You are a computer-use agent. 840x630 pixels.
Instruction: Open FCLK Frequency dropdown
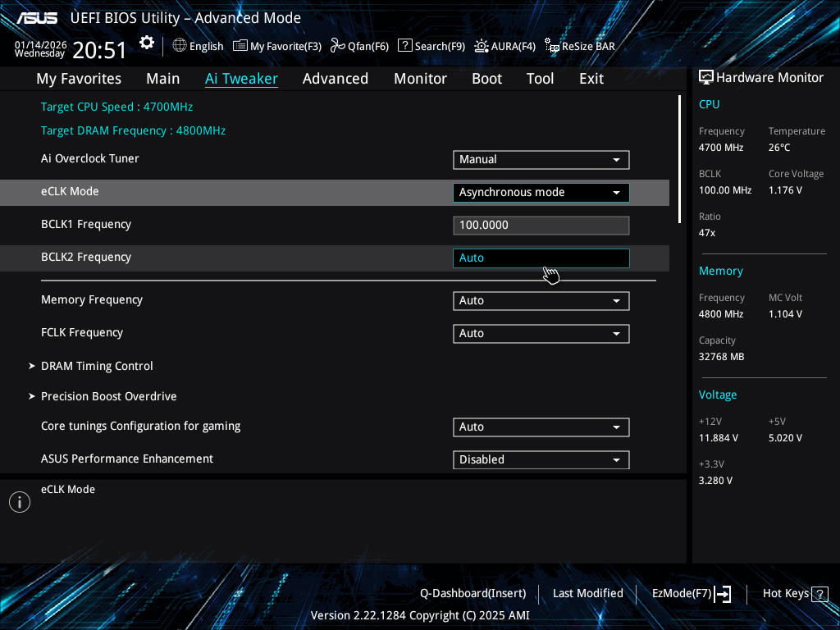click(x=541, y=333)
